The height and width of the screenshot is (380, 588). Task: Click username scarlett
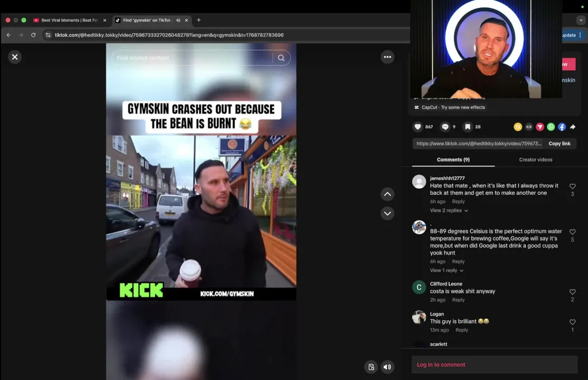[438, 344]
